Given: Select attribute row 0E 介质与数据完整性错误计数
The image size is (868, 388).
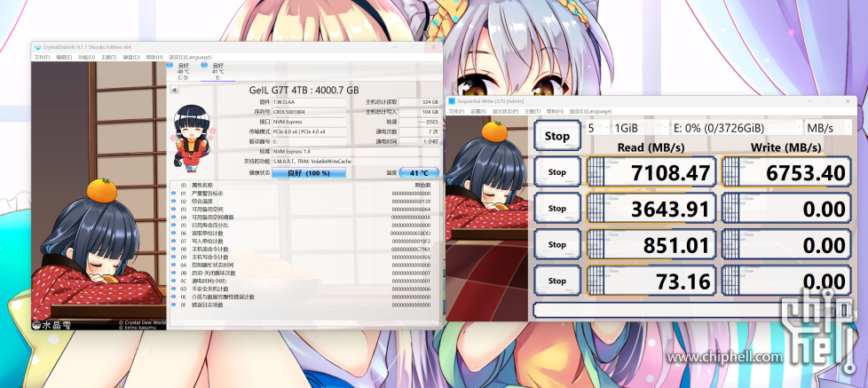Looking at the screenshot, I should [304, 297].
